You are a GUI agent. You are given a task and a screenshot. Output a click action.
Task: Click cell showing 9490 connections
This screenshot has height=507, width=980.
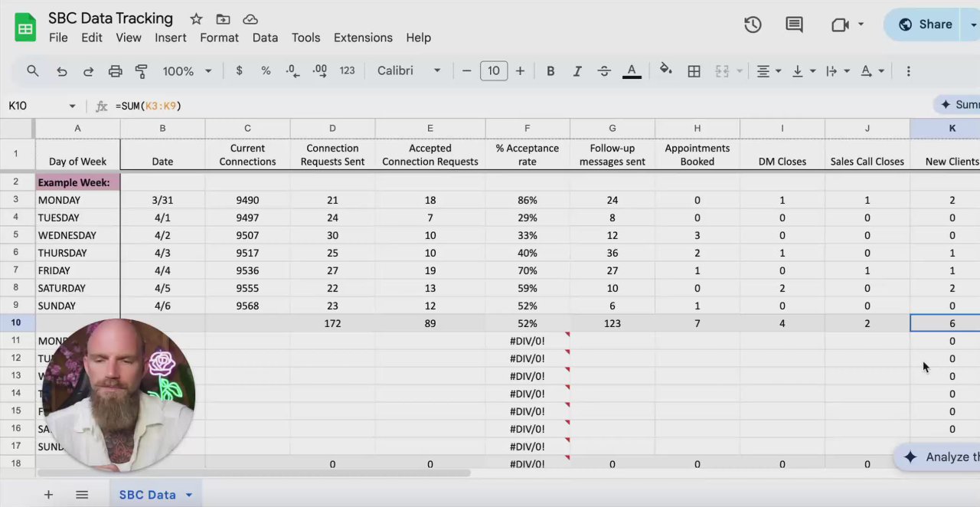247,200
